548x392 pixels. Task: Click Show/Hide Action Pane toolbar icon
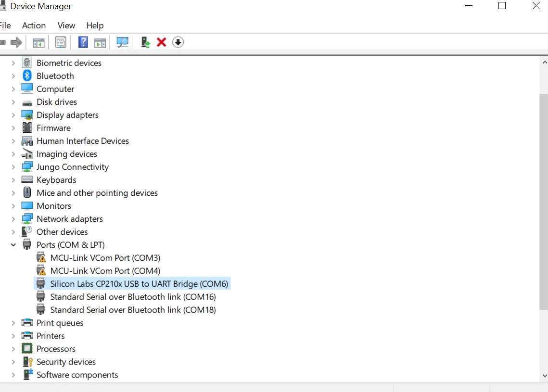(100, 43)
